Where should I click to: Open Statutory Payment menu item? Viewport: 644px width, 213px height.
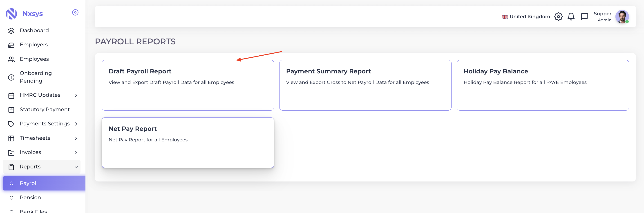click(42, 110)
